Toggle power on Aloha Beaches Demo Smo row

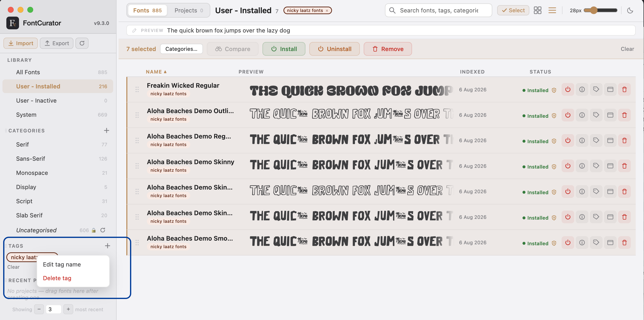568,242
